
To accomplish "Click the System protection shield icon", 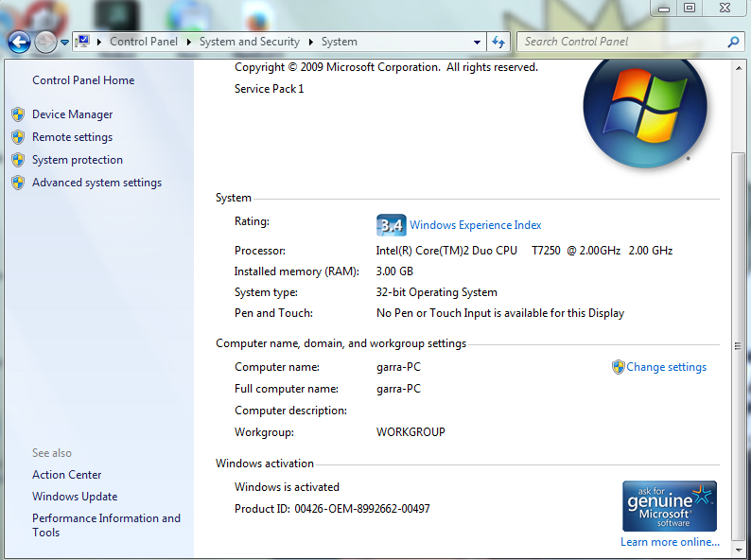I will pyautogui.click(x=18, y=160).
